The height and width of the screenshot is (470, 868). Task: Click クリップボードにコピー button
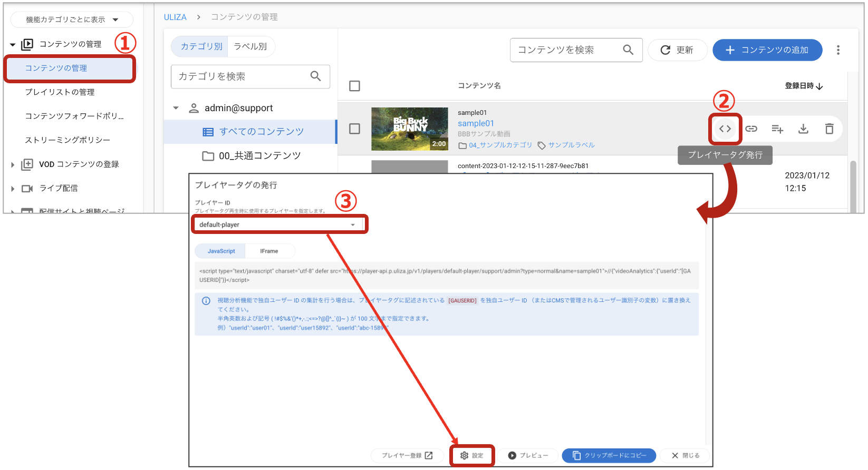tap(609, 455)
